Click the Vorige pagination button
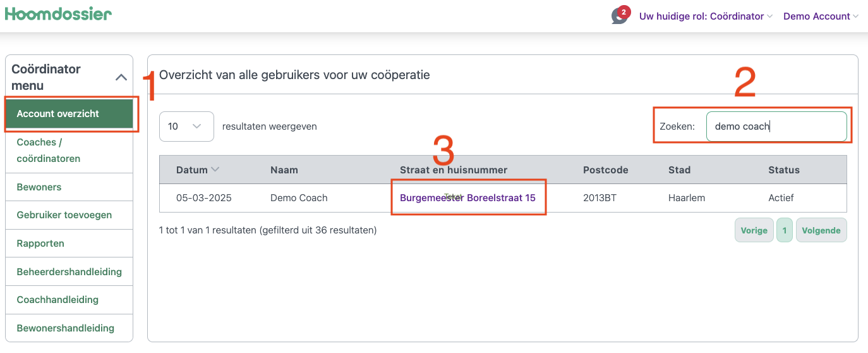Image resolution: width=868 pixels, height=353 pixels. tap(754, 230)
